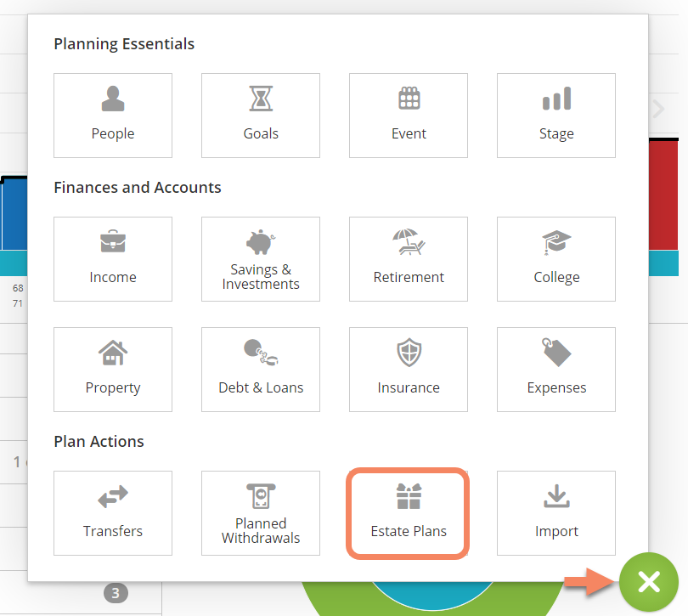Select the Goals hourglass tile
Viewport: 688px width, 616px height.
[x=261, y=116]
